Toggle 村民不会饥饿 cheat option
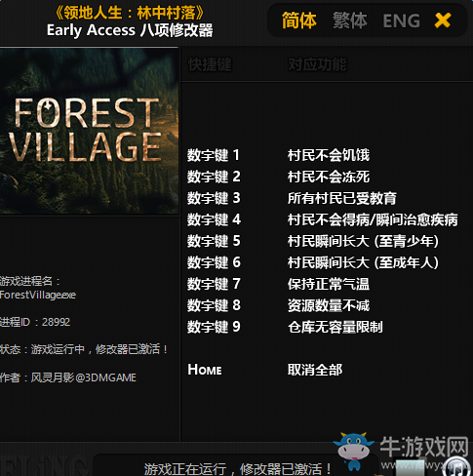Screen dimensions: 473x476 point(329,155)
